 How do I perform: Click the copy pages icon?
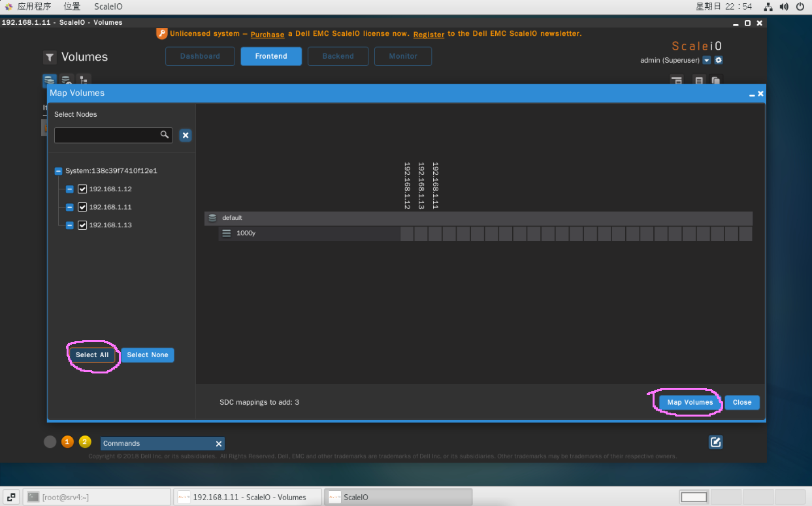coord(716,80)
